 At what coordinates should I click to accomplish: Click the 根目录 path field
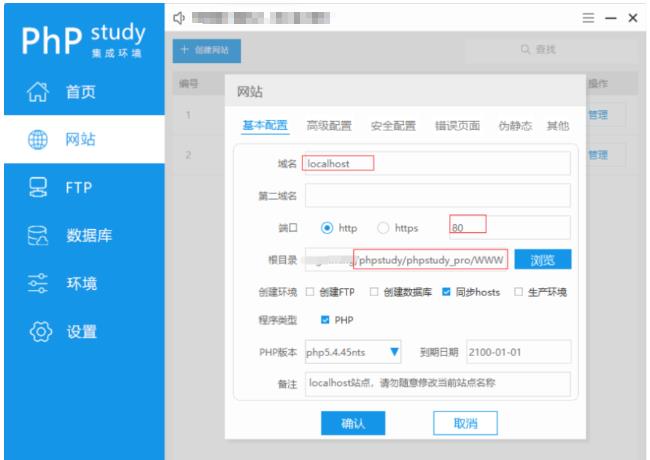[x=406, y=260]
